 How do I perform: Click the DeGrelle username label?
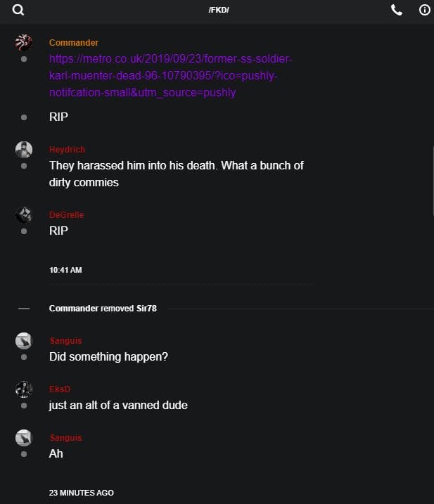tap(67, 215)
